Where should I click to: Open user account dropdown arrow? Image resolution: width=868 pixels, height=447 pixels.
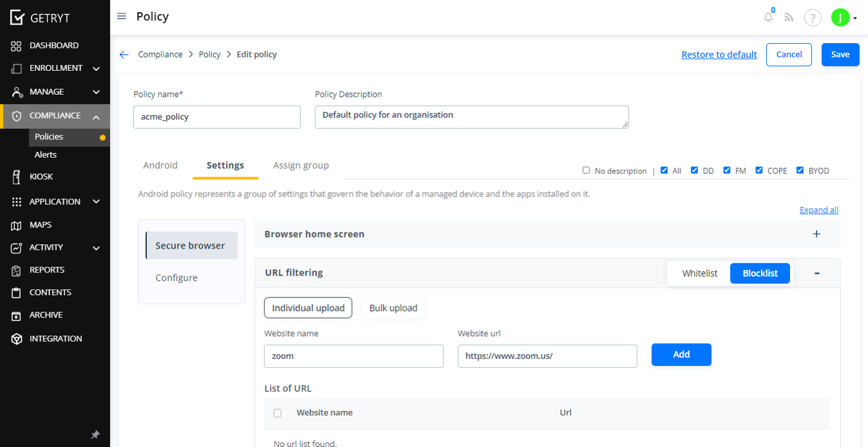pos(855,18)
